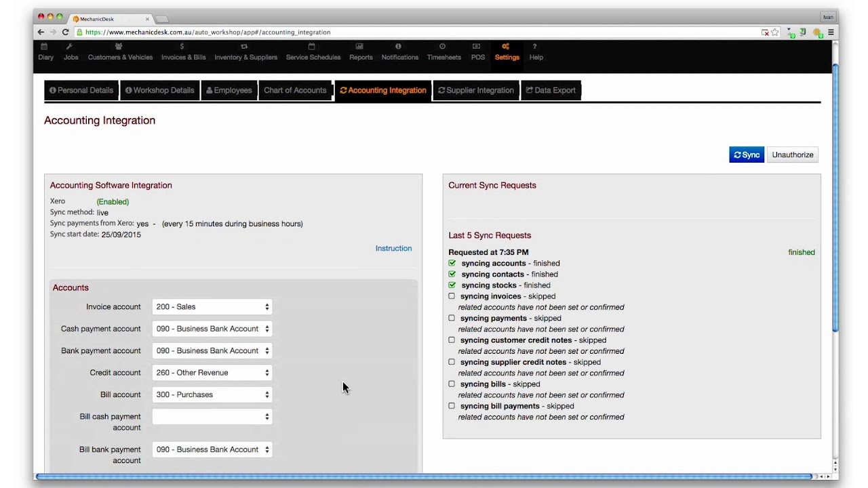Open the Credit account dropdown

tap(212, 373)
